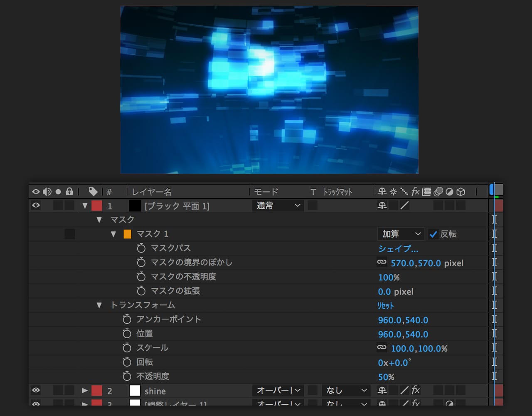Click stopwatch icon for マスクパス
Viewport: 532px width, 416px height.
[x=141, y=248]
